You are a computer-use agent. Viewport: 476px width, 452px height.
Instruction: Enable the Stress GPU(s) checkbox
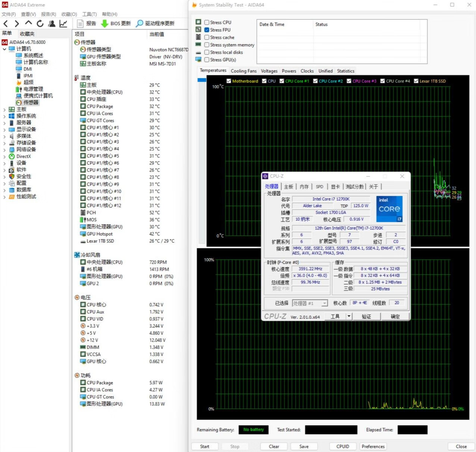point(207,60)
